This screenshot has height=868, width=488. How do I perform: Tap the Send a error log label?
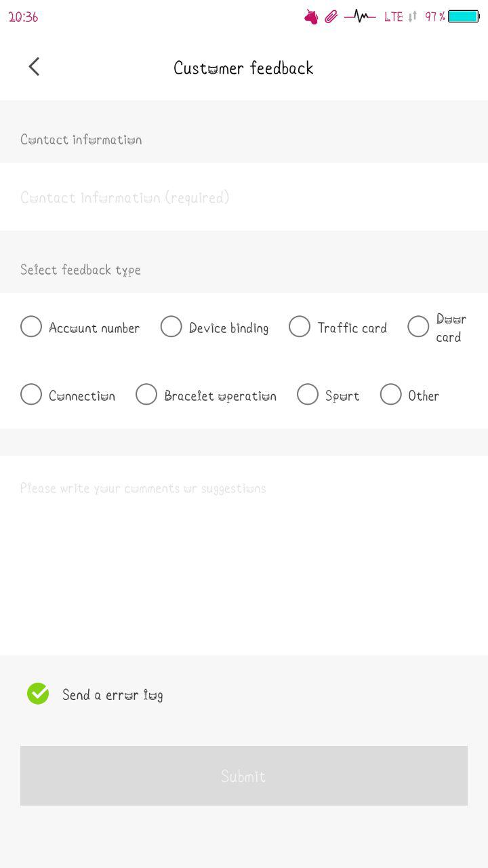coord(113,694)
